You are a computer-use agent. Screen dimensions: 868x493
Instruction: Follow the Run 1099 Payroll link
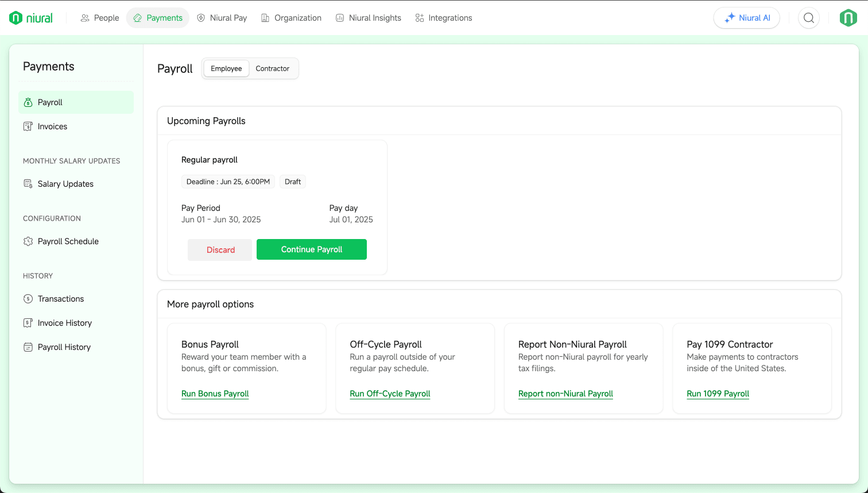coord(718,394)
